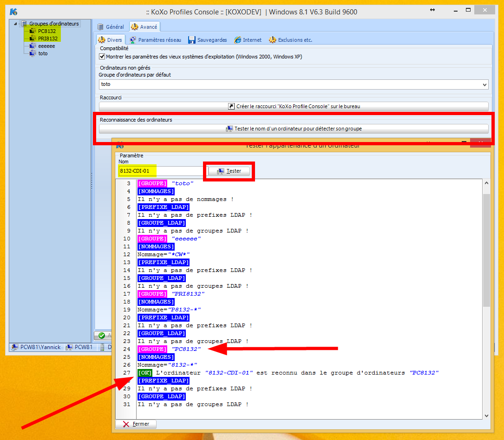
Task: Switch to the Général tab
Action: click(x=111, y=27)
